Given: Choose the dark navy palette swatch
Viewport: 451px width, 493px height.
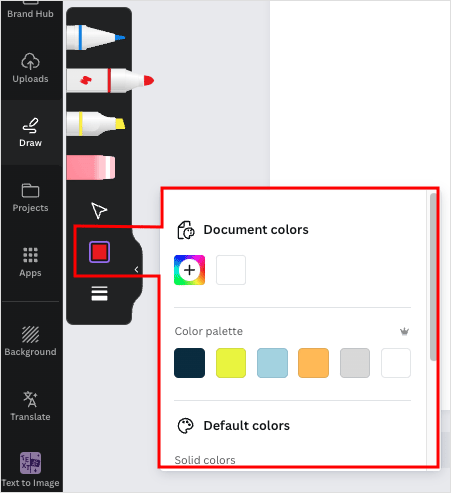Looking at the screenshot, I should tap(189, 363).
